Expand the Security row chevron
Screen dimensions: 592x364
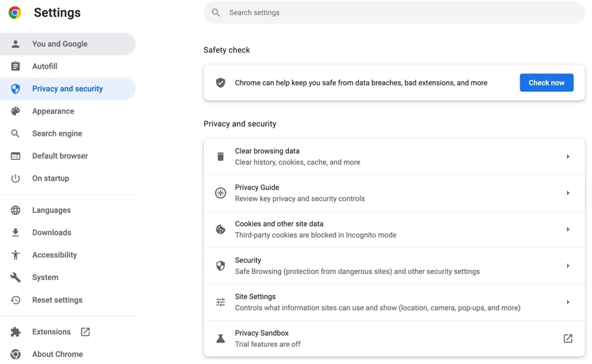point(568,266)
